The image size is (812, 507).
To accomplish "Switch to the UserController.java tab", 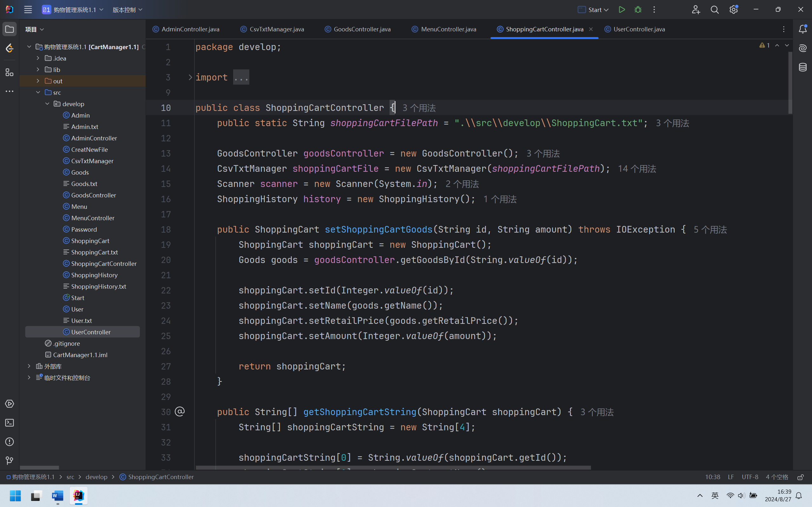I will 638,29.
